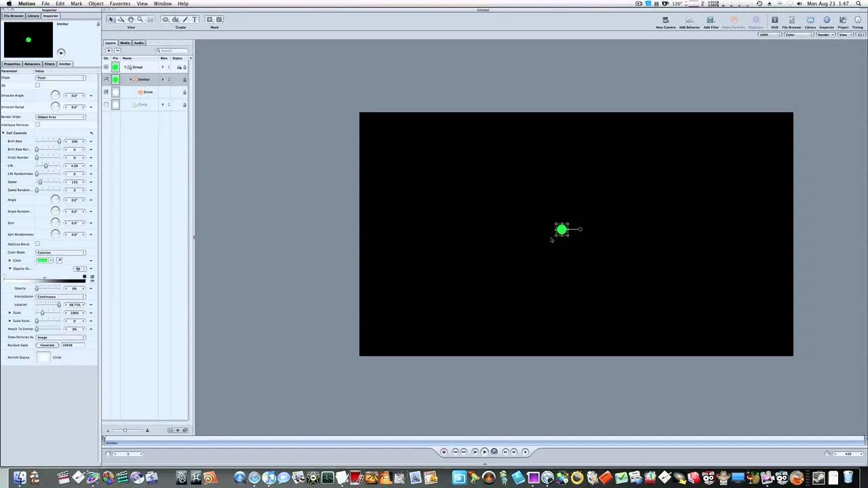Click the Particle Source Circle thumbnail

[x=43, y=357]
